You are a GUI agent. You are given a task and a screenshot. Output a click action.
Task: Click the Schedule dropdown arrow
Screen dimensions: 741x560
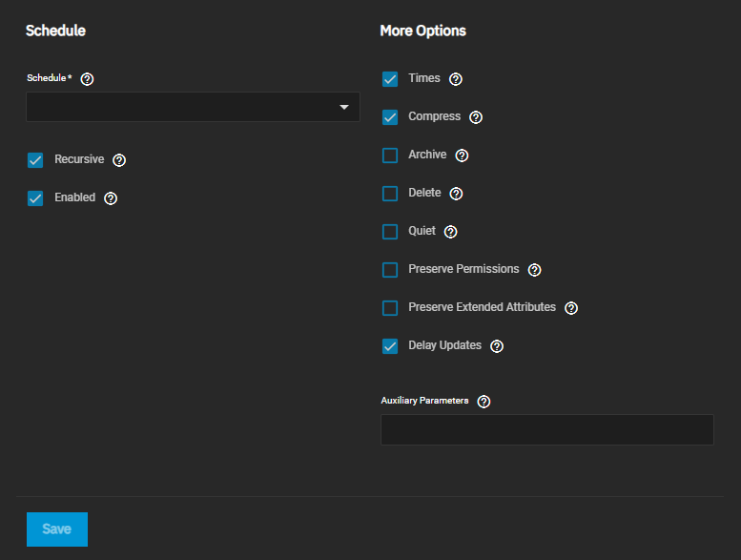pyautogui.click(x=344, y=108)
